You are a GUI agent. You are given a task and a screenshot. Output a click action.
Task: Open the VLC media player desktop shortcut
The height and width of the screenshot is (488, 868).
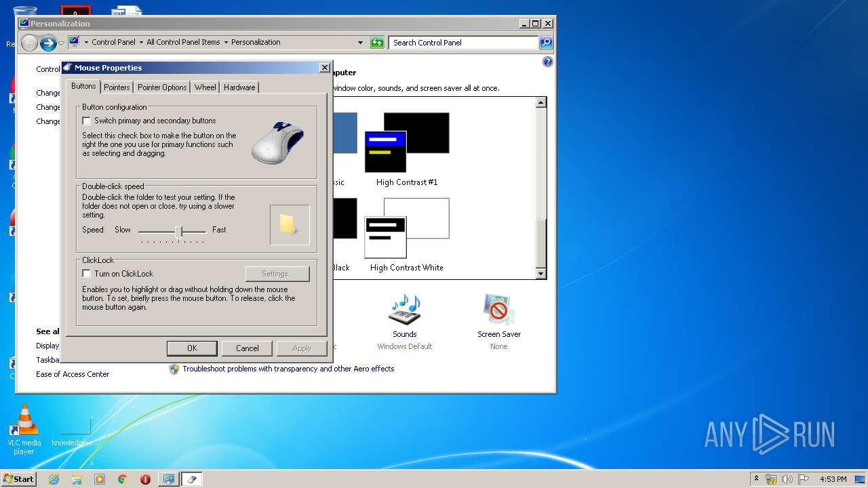(x=24, y=430)
